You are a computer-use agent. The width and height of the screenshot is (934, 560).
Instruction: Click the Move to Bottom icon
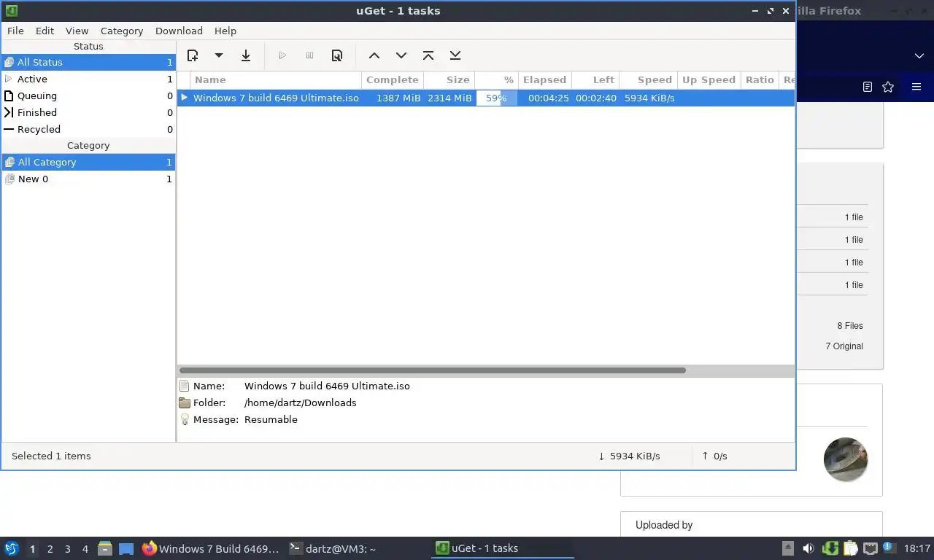(x=455, y=55)
